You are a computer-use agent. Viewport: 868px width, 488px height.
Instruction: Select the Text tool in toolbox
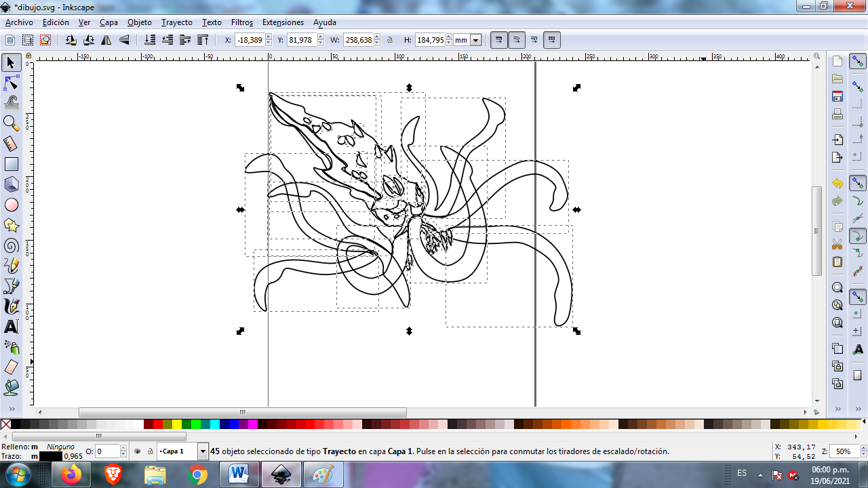click(x=11, y=327)
